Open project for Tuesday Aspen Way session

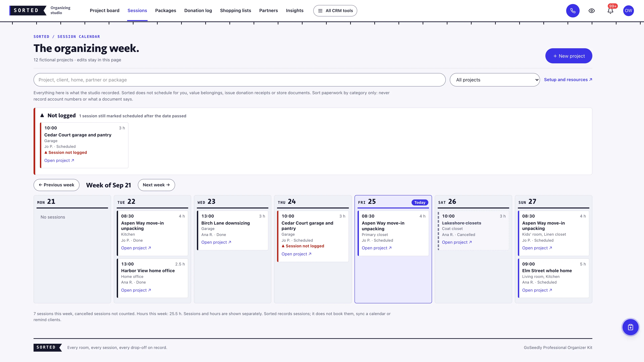click(x=136, y=248)
